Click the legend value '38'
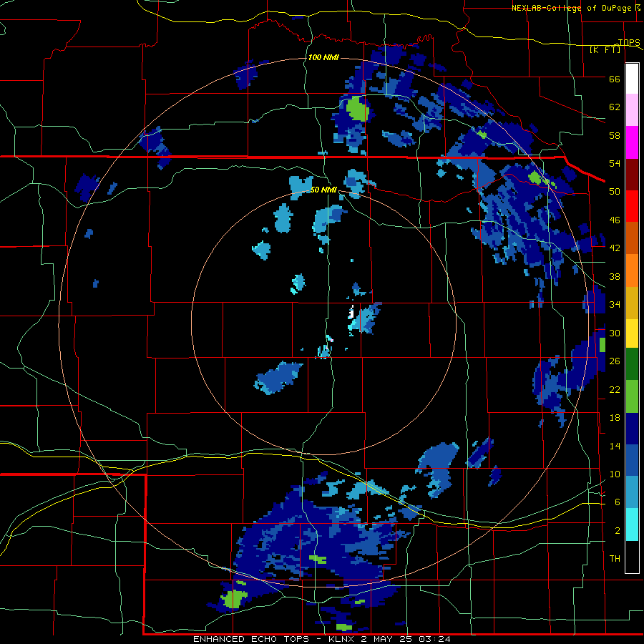The height and width of the screenshot is (644, 644). pyautogui.click(x=615, y=276)
